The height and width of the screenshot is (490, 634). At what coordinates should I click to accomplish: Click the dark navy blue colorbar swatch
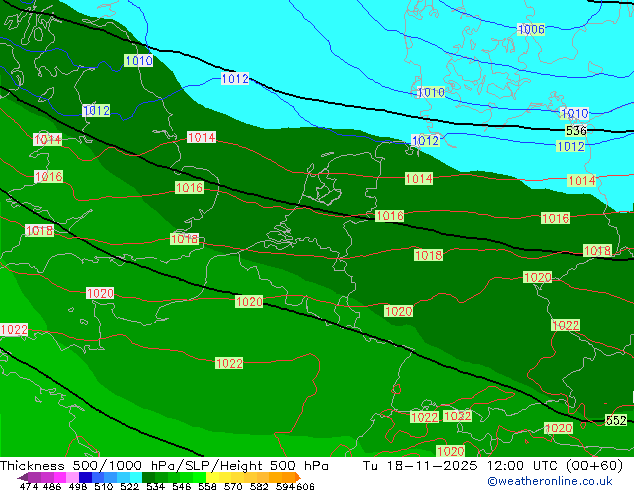85,477
